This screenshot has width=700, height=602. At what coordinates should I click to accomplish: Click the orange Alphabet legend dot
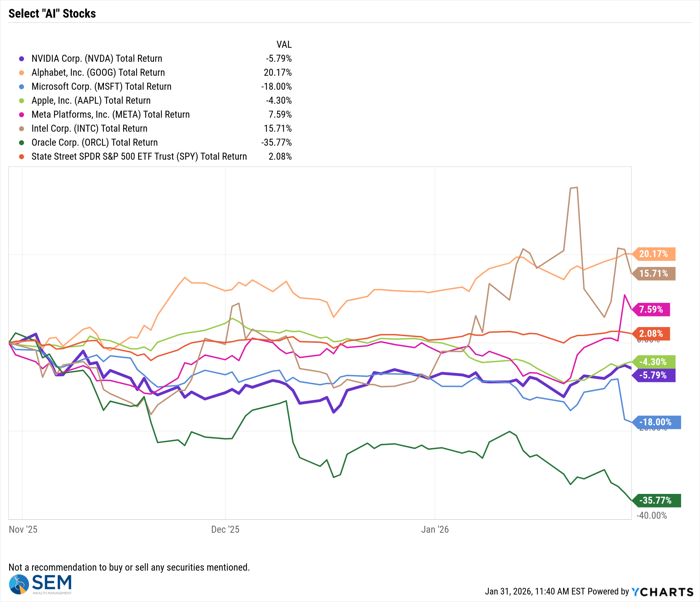[x=22, y=73]
